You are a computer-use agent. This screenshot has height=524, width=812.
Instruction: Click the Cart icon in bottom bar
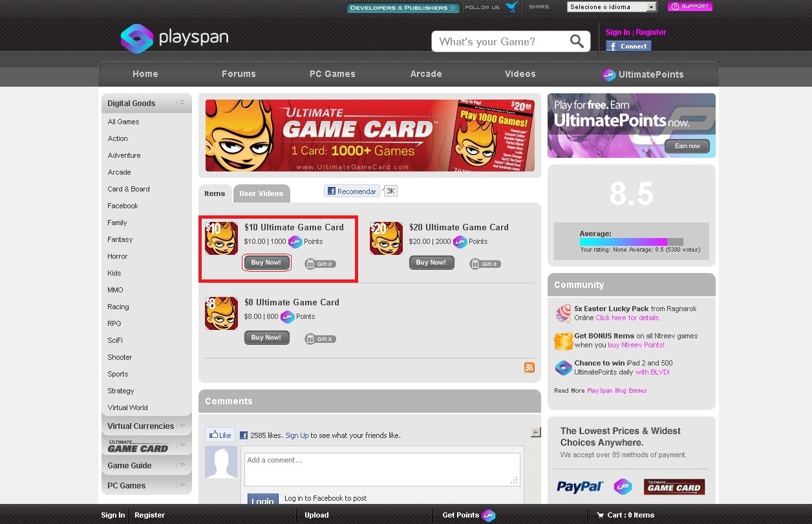point(600,516)
